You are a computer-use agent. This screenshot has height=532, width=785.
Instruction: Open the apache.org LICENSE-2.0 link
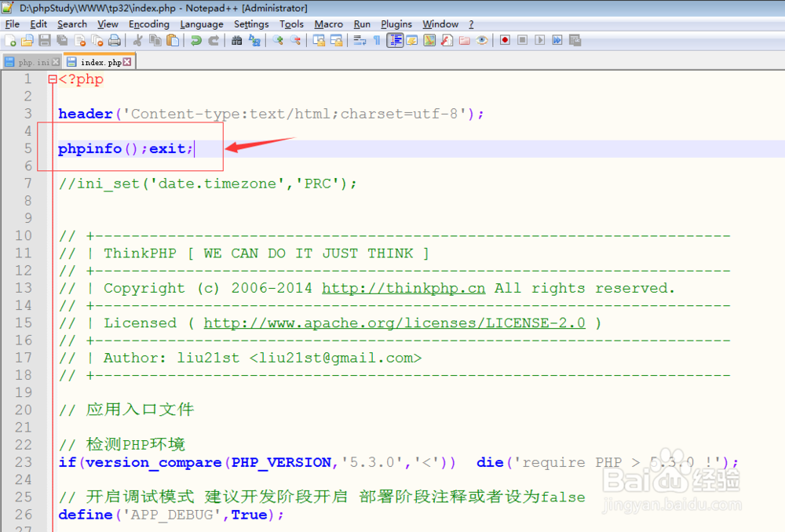[395, 323]
